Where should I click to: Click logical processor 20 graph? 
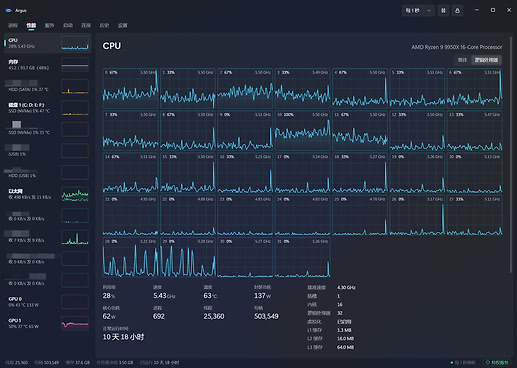tap(474, 173)
